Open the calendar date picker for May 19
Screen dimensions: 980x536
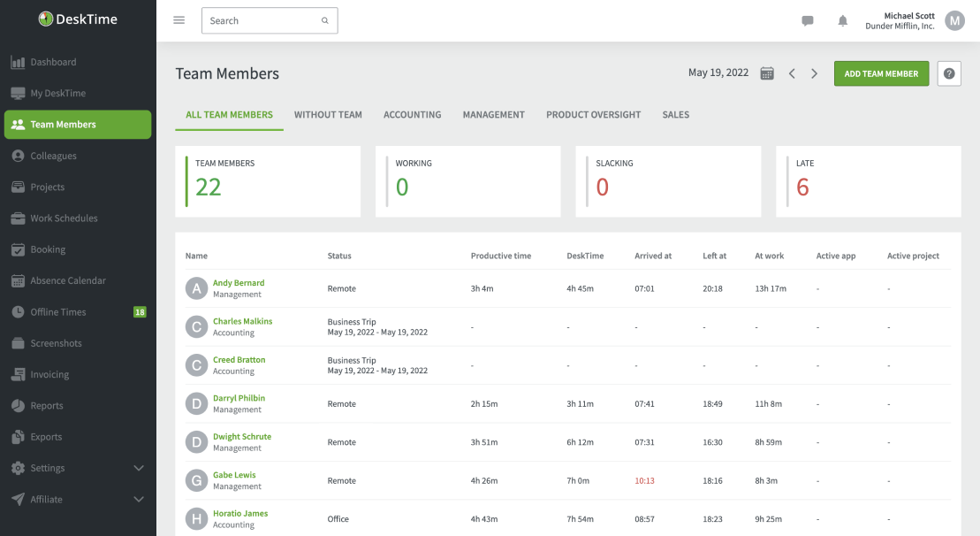coord(766,73)
